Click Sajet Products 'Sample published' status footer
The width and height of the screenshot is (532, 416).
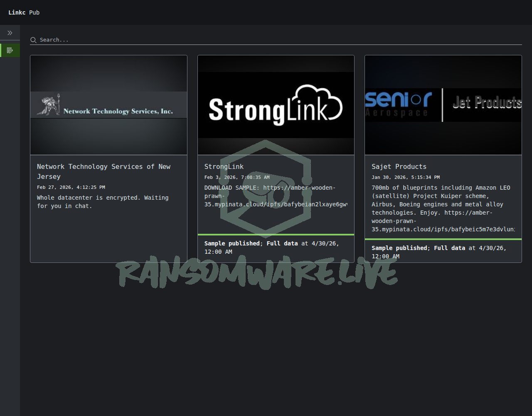[443, 252]
